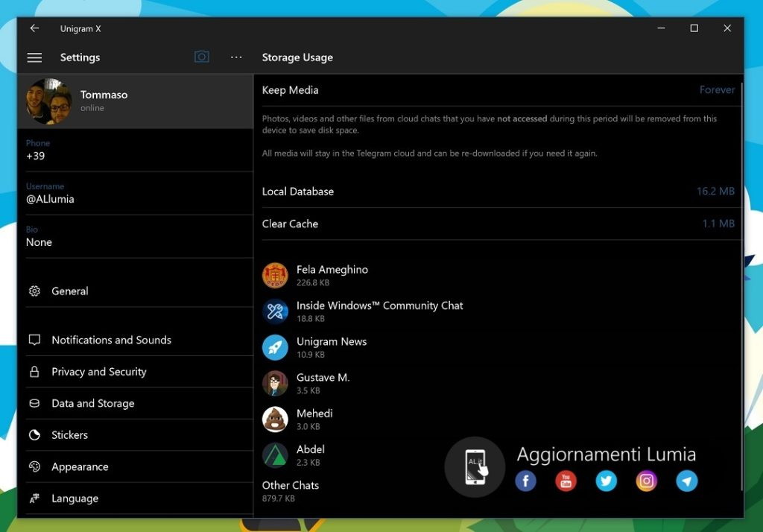Image resolution: width=763 pixels, height=532 pixels.
Task: Click the storage list vertical scrollbar
Action: pyautogui.click(x=741, y=287)
